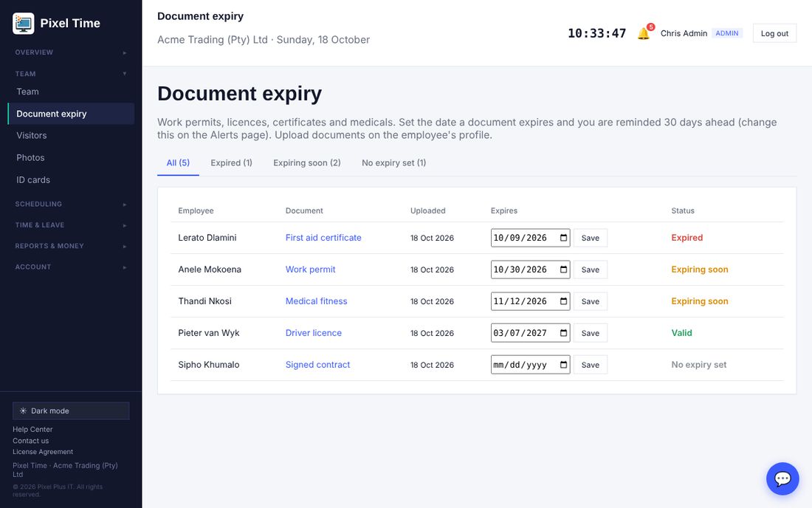Open calendar picker for Pieter van Wyk's expiry
The width and height of the screenshot is (812, 508).
[563, 333]
